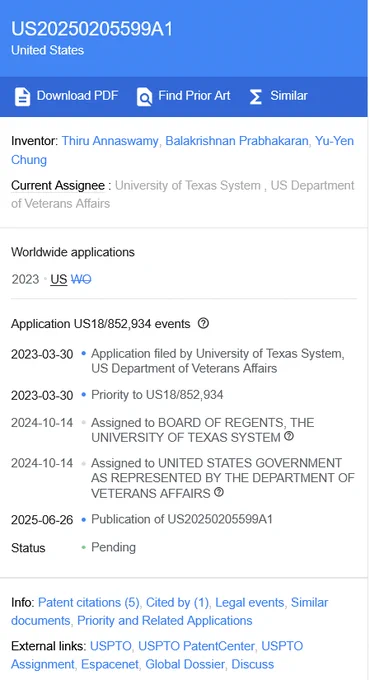Click Assigned to UNITED STATES GOVERNMENT event text
The width and height of the screenshot is (370, 680).
click(223, 478)
